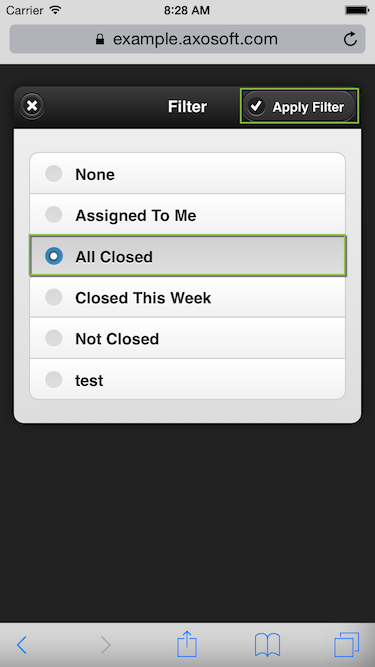
Task: Open the Safari share sheet icon
Action: point(187,644)
